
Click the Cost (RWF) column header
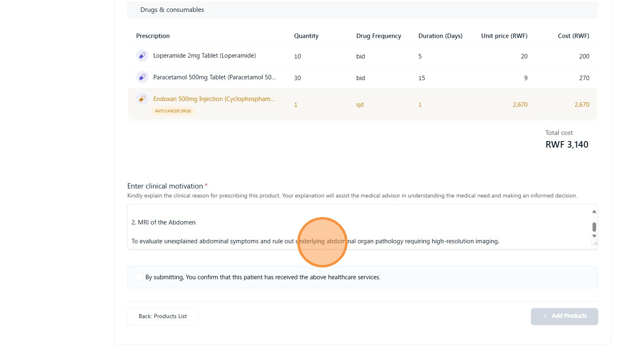coord(574,36)
